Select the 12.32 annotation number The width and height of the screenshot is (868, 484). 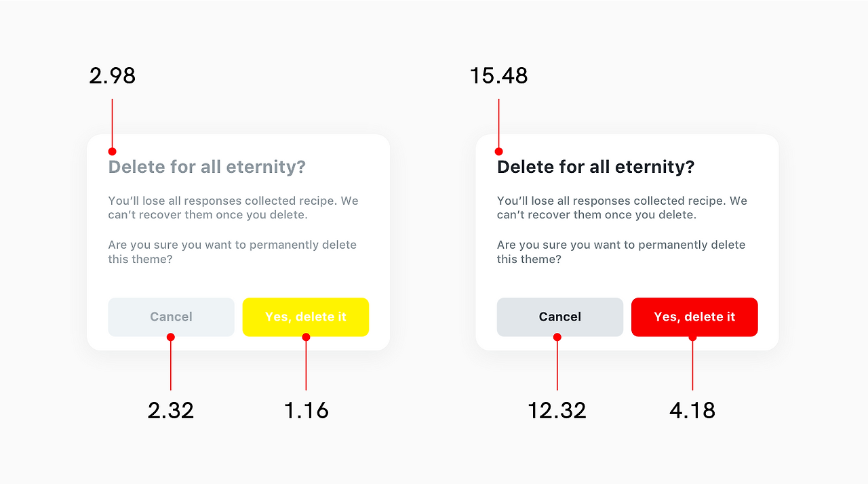[557, 410]
